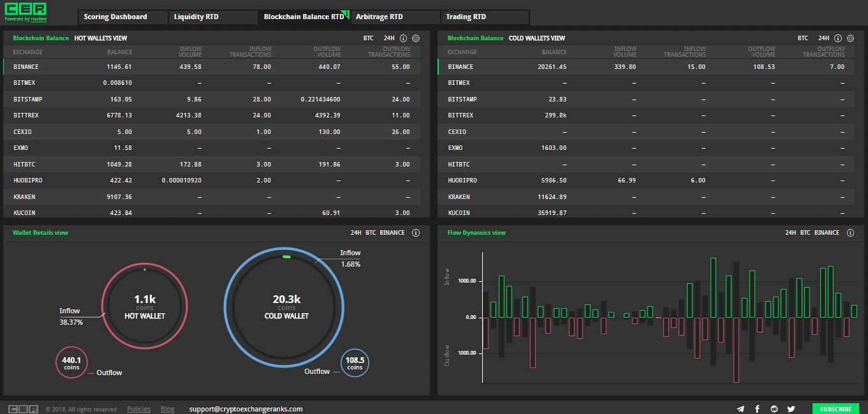Open the Telegram icon in footer
Screen dimensions: 868x414
pyautogui.click(x=740, y=409)
